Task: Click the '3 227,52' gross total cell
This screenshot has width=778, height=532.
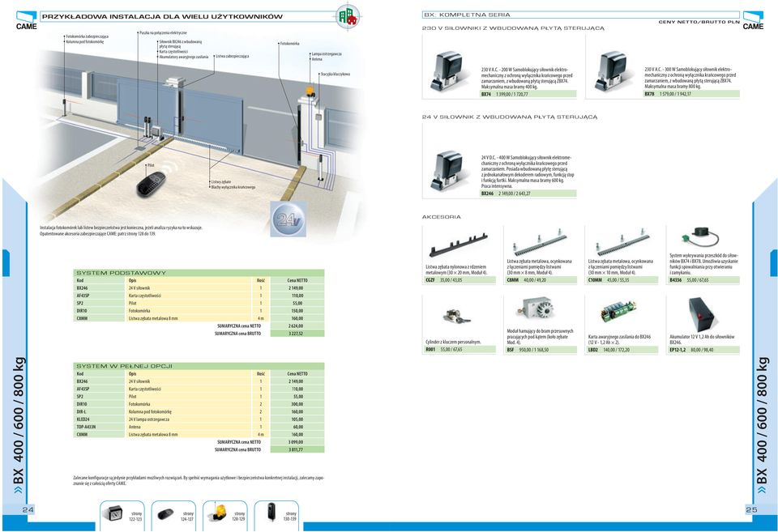Action: 297,334
